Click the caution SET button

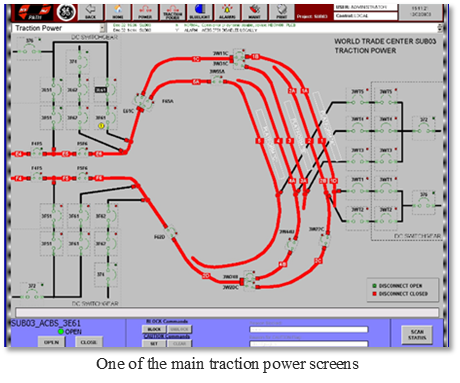click(154, 344)
